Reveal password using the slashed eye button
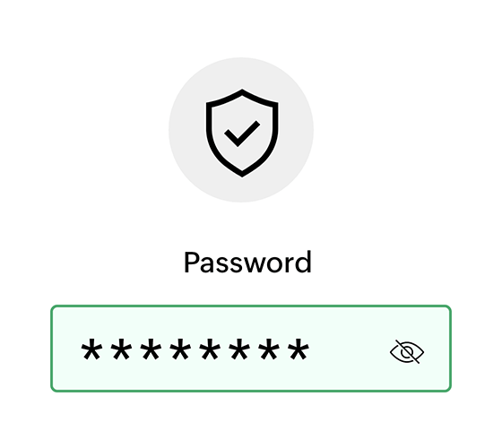The image size is (502, 448). [x=407, y=351]
